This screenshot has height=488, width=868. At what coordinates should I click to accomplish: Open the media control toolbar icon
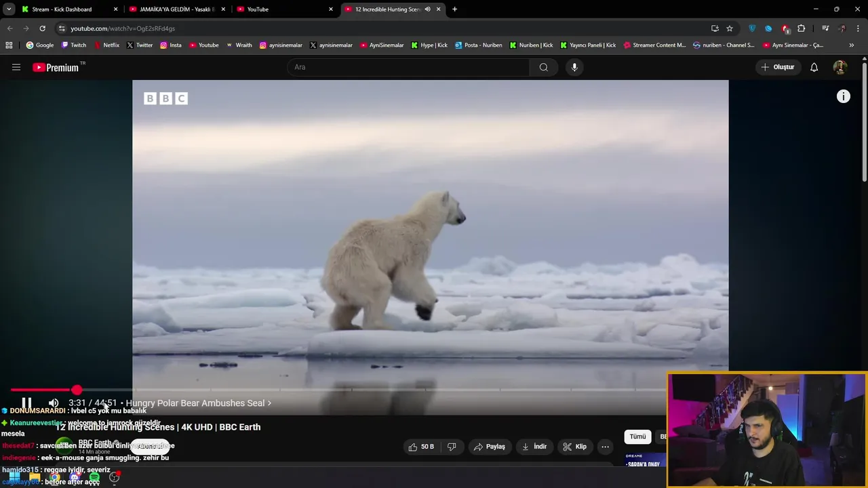[825, 28]
